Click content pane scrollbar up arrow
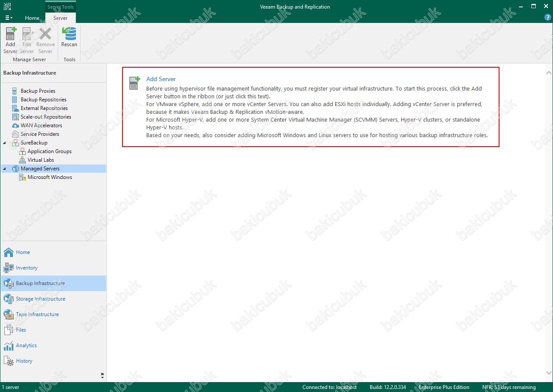This screenshot has width=553, height=392. (x=549, y=72)
